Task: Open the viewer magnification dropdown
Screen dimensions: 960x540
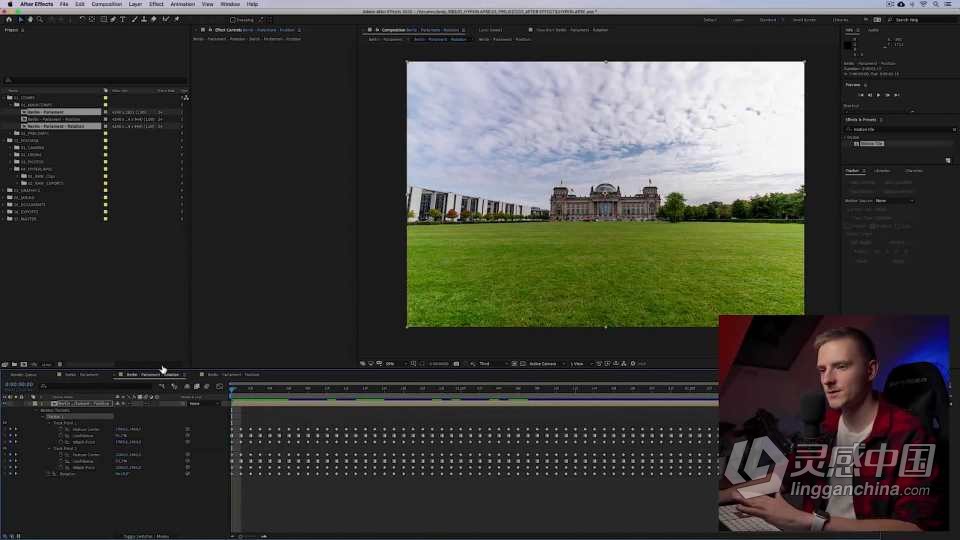Action: click(395, 364)
